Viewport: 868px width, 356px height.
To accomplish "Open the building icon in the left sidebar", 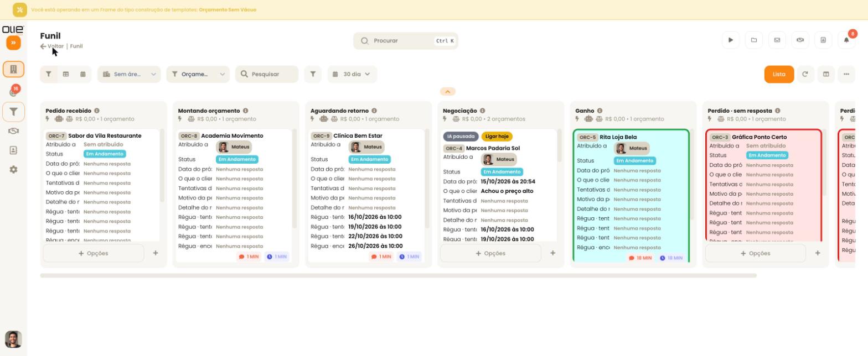I will coord(13,69).
